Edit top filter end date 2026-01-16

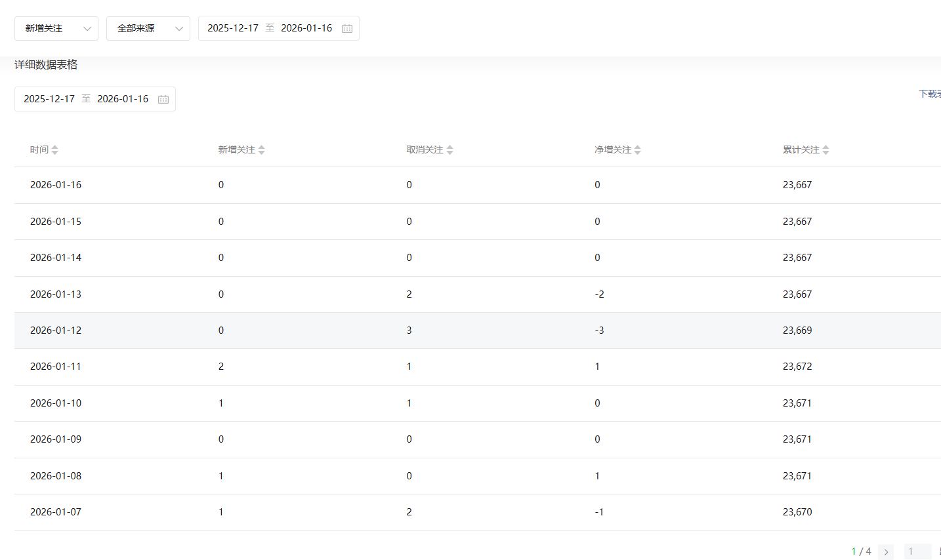pyautogui.click(x=306, y=28)
